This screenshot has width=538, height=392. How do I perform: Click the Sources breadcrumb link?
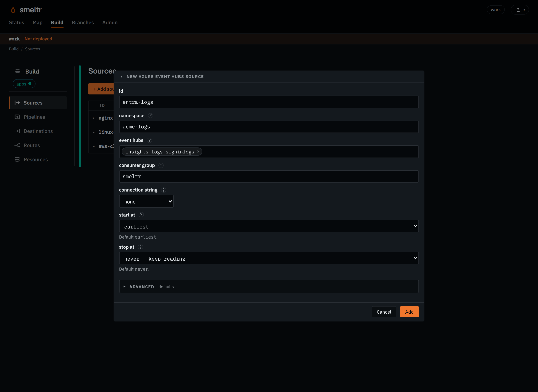tap(33, 49)
